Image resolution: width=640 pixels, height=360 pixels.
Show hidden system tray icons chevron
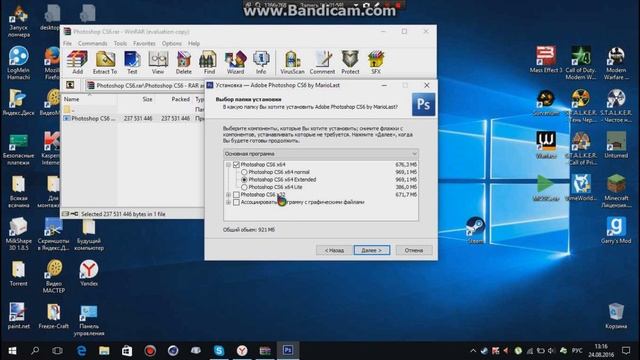point(473,351)
